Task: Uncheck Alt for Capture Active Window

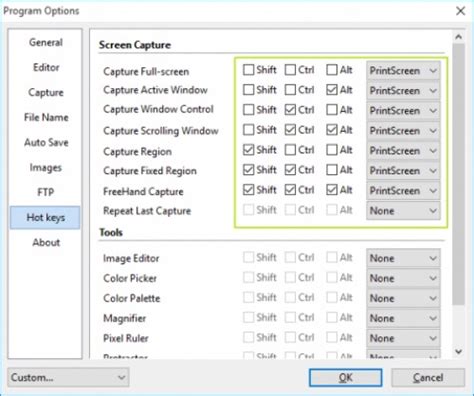Action: click(332, 90)
